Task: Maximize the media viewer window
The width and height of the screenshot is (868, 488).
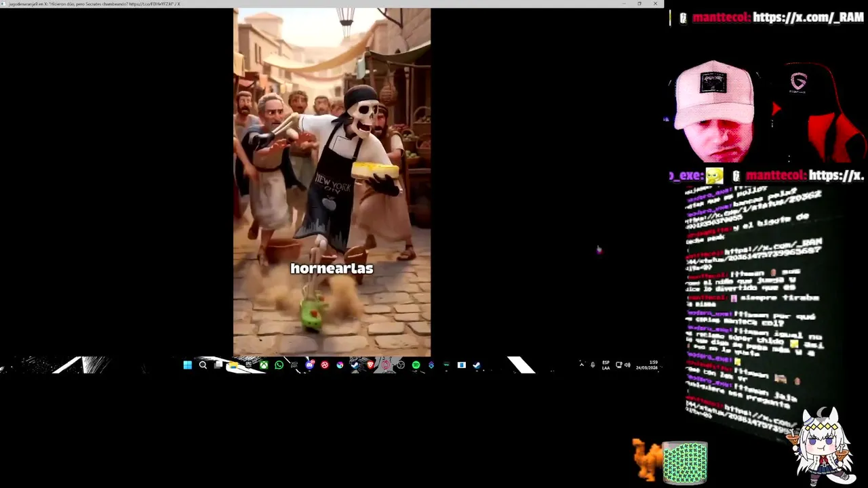Action: pyautogui.click(x=639, y=4)
